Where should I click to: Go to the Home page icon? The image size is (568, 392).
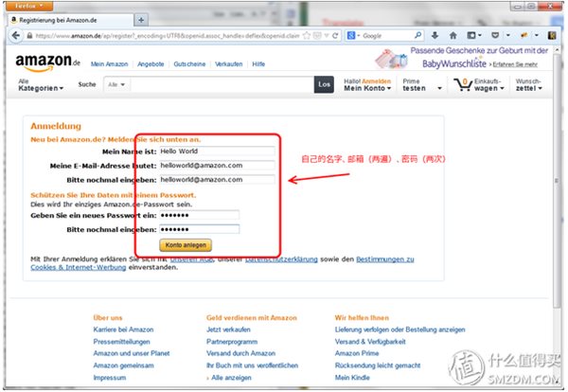pyautogui.click(x=453, y=35)
